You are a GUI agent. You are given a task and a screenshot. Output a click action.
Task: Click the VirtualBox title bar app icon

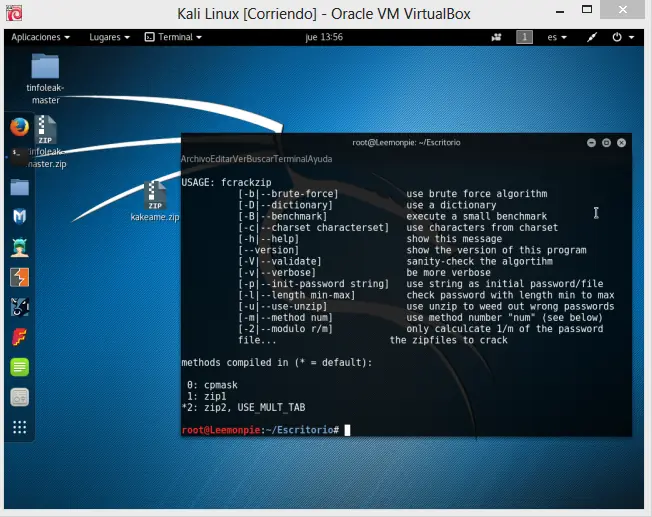(x=14, y=13)
